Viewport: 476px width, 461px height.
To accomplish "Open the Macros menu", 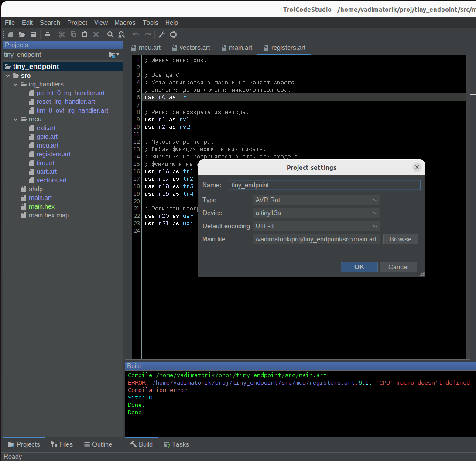I will (x=125, y=23).
